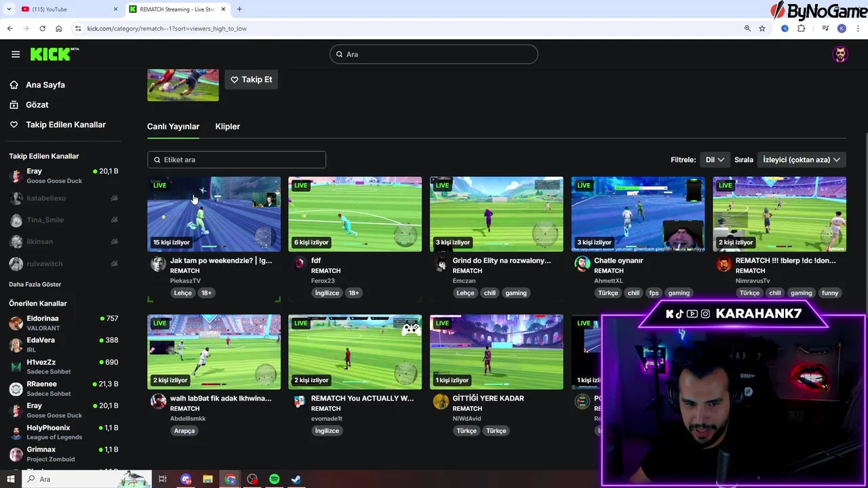The height and width of the screenshot is (488, 868).
Task: Open the Abdellsmkk stream thumbnail
Action: click(x=214, y=352)
